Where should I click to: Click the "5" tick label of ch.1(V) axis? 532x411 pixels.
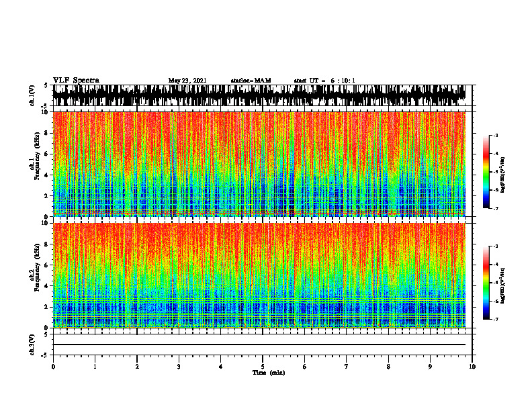(x=46, y=85)
